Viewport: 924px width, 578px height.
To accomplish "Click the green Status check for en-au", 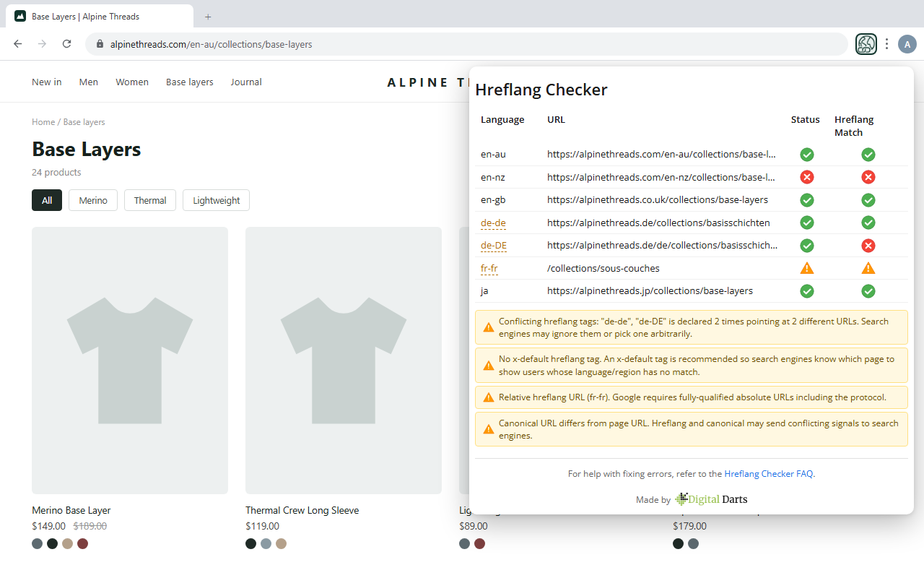I will (x=807, y=155).
